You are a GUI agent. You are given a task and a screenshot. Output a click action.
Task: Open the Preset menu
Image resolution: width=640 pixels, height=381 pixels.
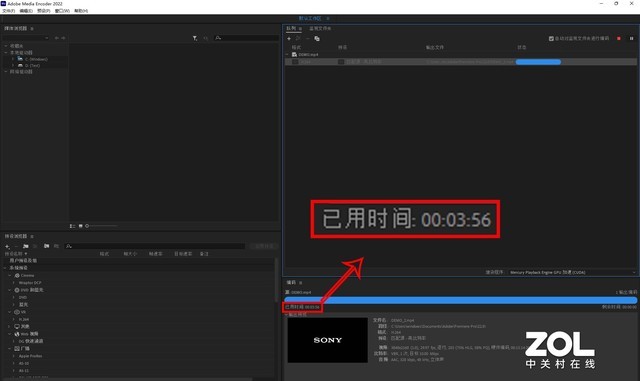coord(44,11)
